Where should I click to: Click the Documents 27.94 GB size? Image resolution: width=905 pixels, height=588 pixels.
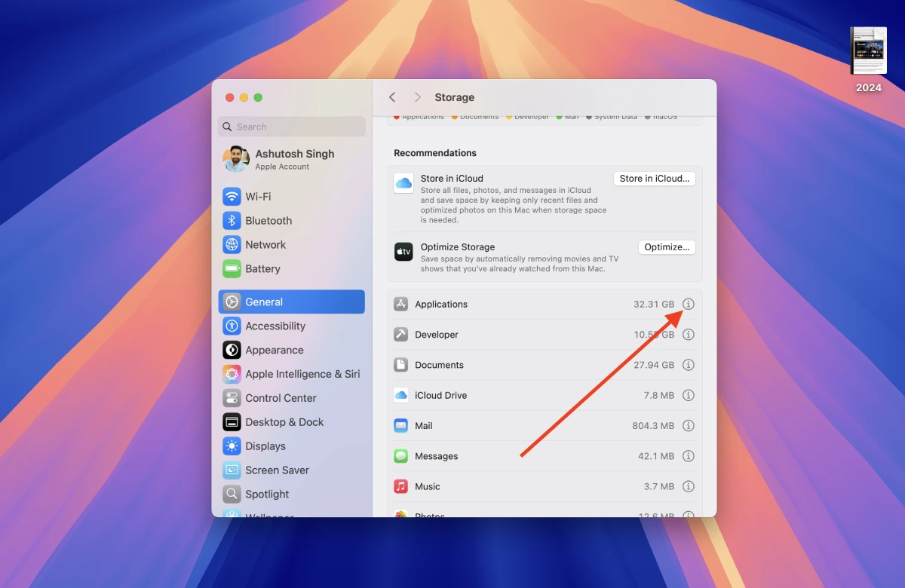pyautogui.click(x=654, y=365)
